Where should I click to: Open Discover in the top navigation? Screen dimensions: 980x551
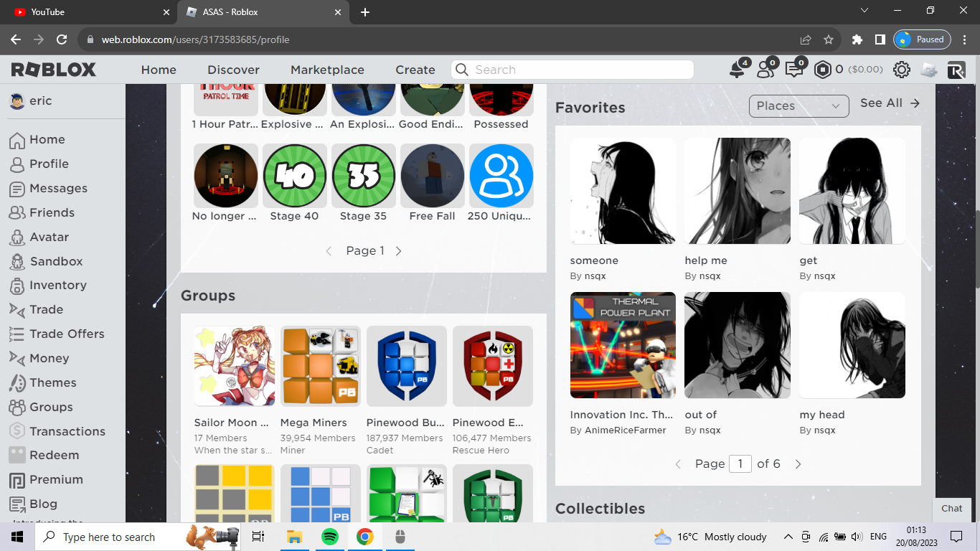pyautogui.click(x=233, y=70)
